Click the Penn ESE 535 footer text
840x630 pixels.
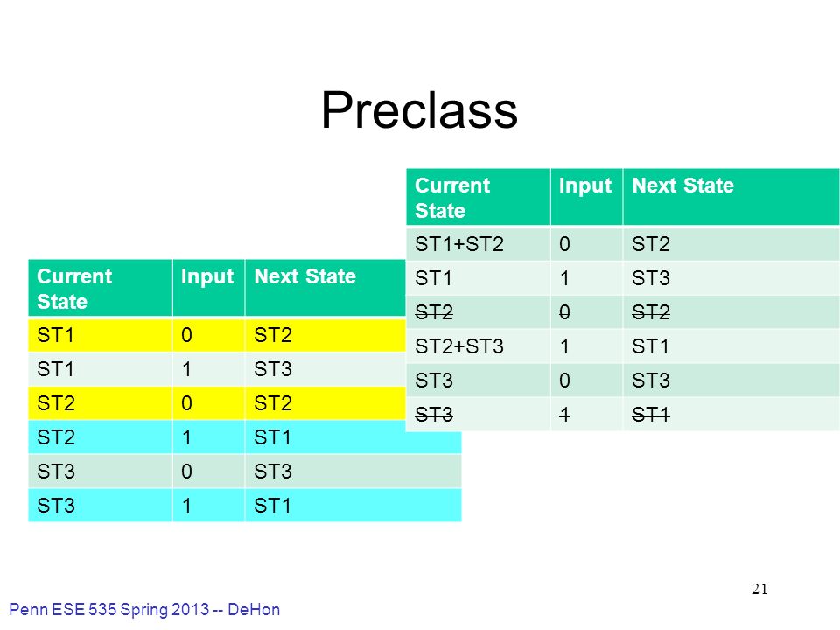tap(144, 610)
